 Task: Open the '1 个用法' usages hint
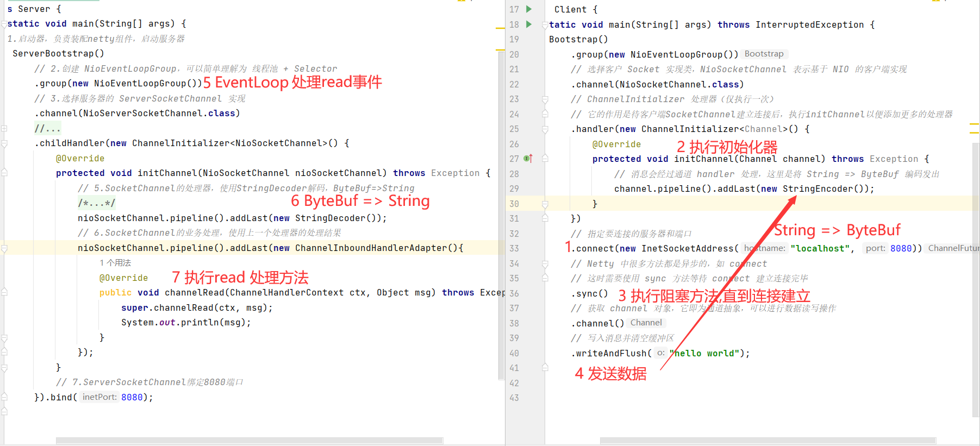[115, 263]
